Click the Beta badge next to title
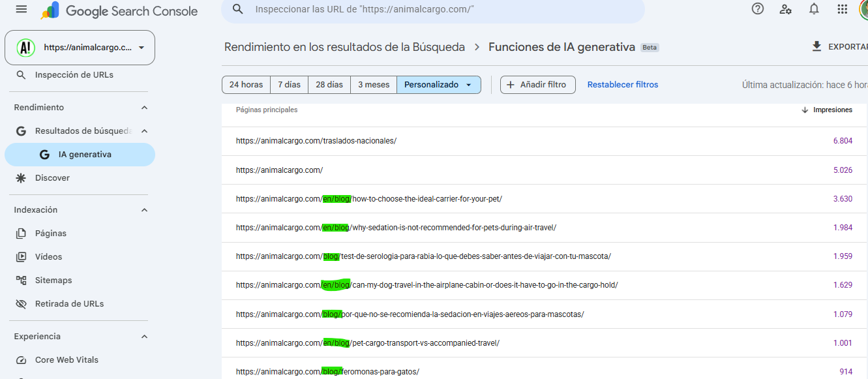 650,48
